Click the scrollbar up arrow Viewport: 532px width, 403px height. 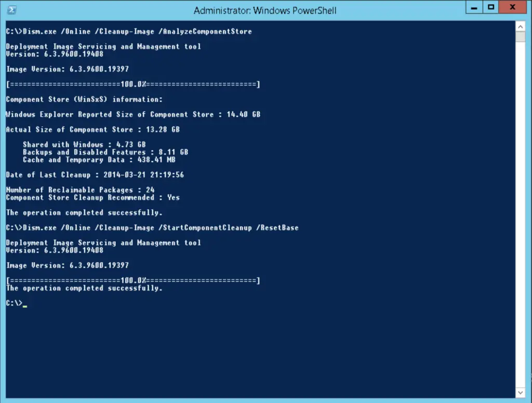pos(520,26)
